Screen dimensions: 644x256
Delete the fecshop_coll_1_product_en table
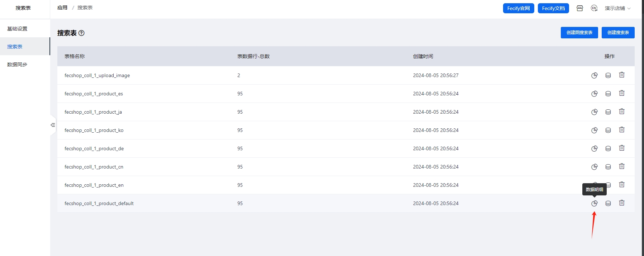(622, 185)
